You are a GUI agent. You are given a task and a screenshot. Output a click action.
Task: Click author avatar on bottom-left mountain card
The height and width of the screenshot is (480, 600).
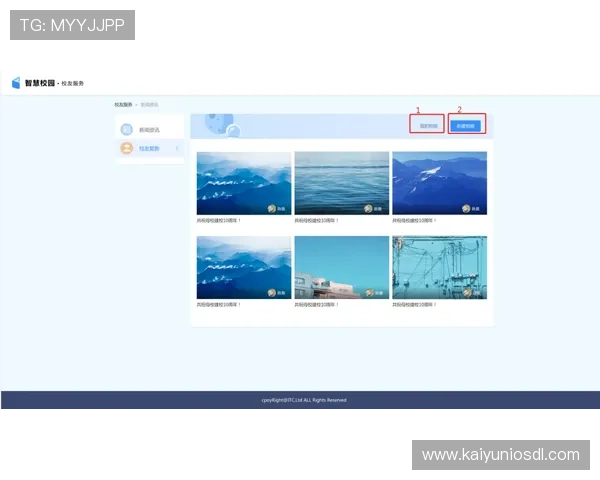pyautogui.click(x=271, y=293)
